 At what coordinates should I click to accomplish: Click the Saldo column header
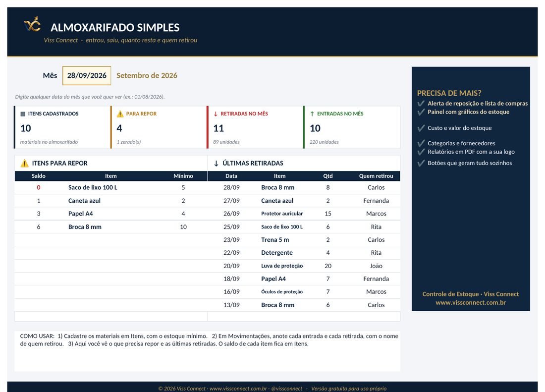pyautogui.click(x=39, y=176)
